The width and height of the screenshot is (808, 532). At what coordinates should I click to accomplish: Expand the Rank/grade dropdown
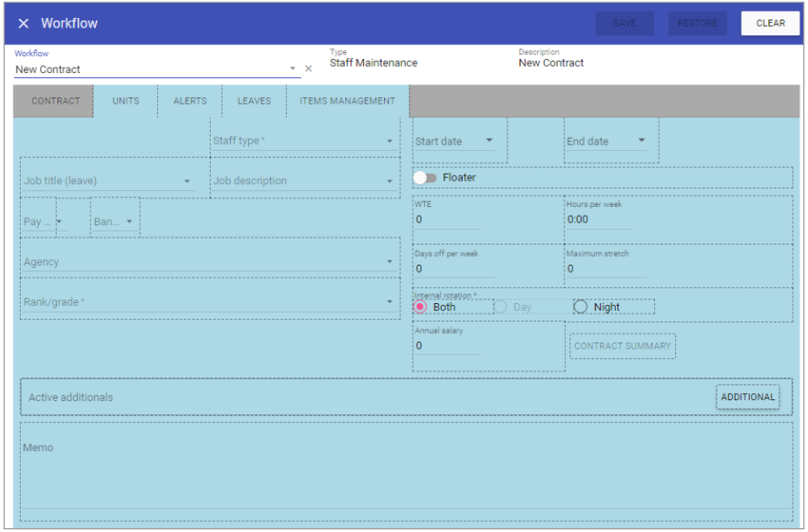tap(390, 303)
